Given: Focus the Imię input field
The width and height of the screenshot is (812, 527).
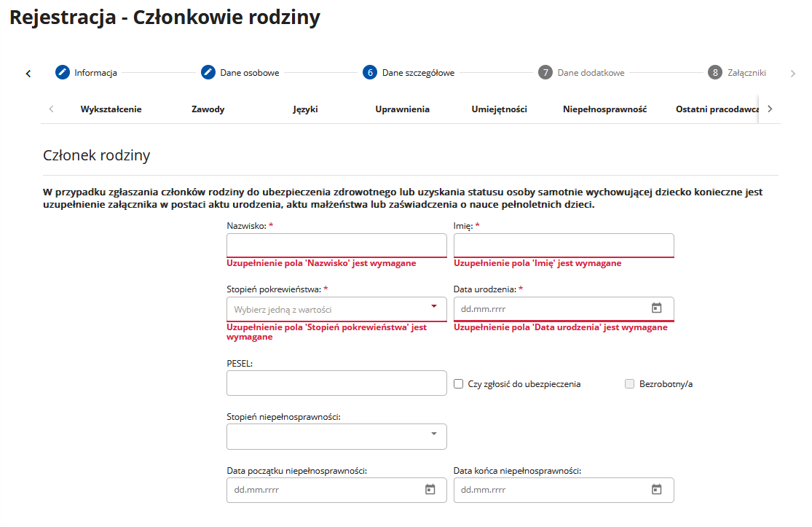Looking at the screenshot, I should (x=564, y=245).
